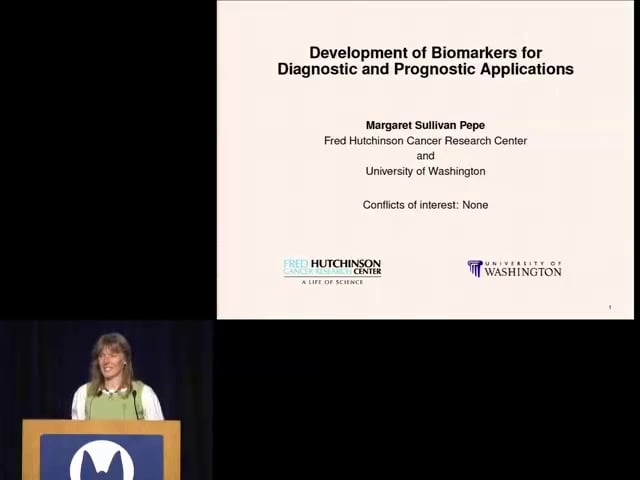Select the presenter name 'Margaret Sullivan Pepe'
Image resolution: width=640 pixels, height=480 pixels.
[x=425, y=125]
